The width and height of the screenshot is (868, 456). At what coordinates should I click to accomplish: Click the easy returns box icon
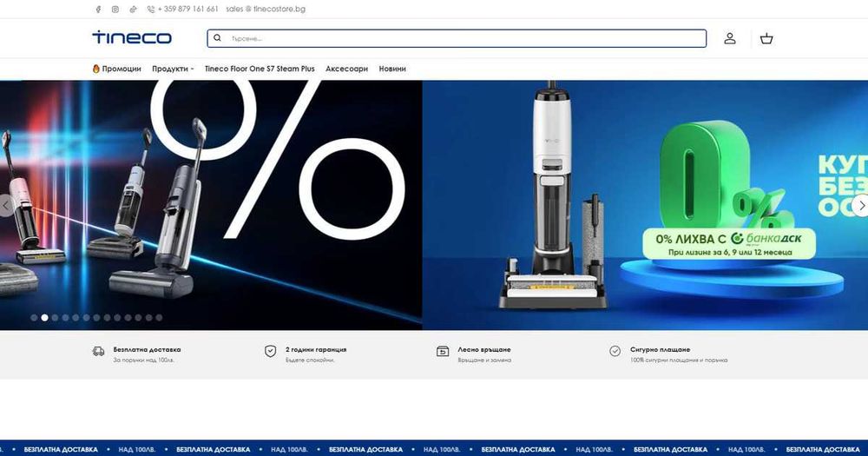[443, 351]
